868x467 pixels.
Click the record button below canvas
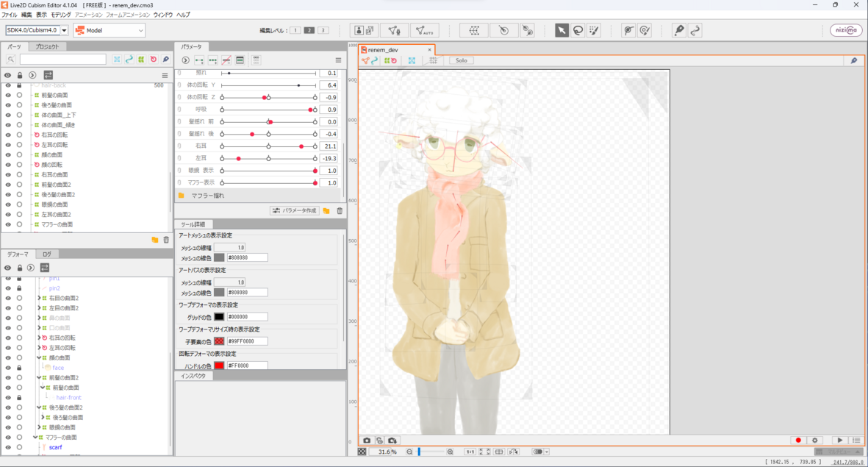click(x=798, y=441)
